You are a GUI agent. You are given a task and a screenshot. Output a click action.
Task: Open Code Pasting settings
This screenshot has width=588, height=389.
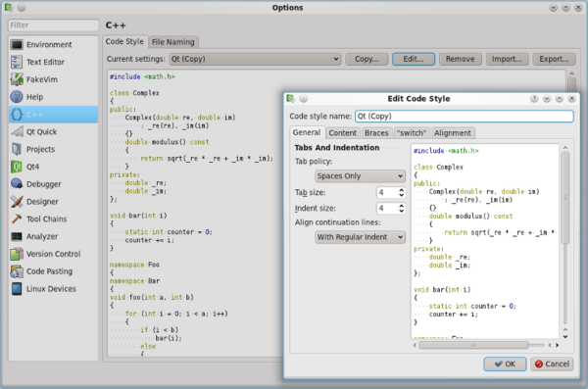click(53, 271)
